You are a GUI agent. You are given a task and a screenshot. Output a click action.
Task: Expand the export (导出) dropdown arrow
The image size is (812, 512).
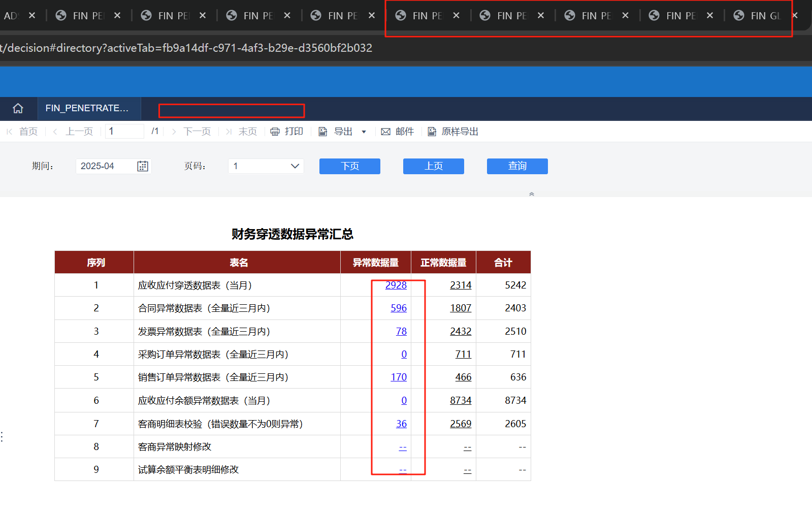(x=364, y=132)
